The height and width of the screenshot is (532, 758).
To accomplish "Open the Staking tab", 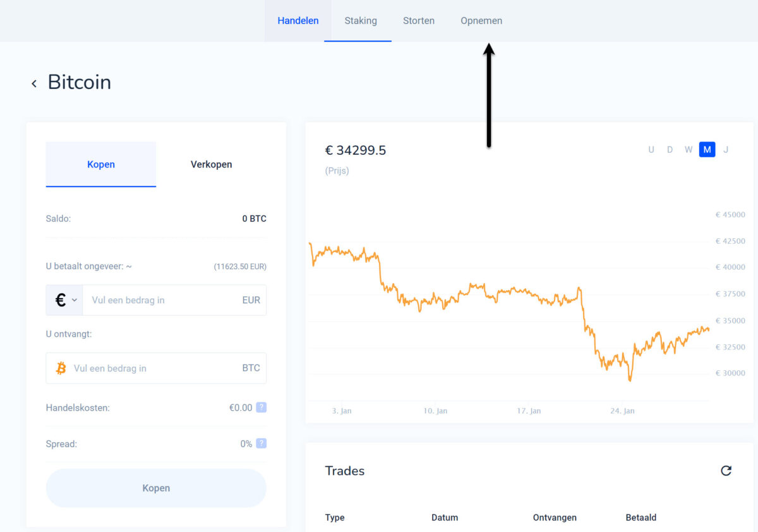I will click(x=361, y=21).
